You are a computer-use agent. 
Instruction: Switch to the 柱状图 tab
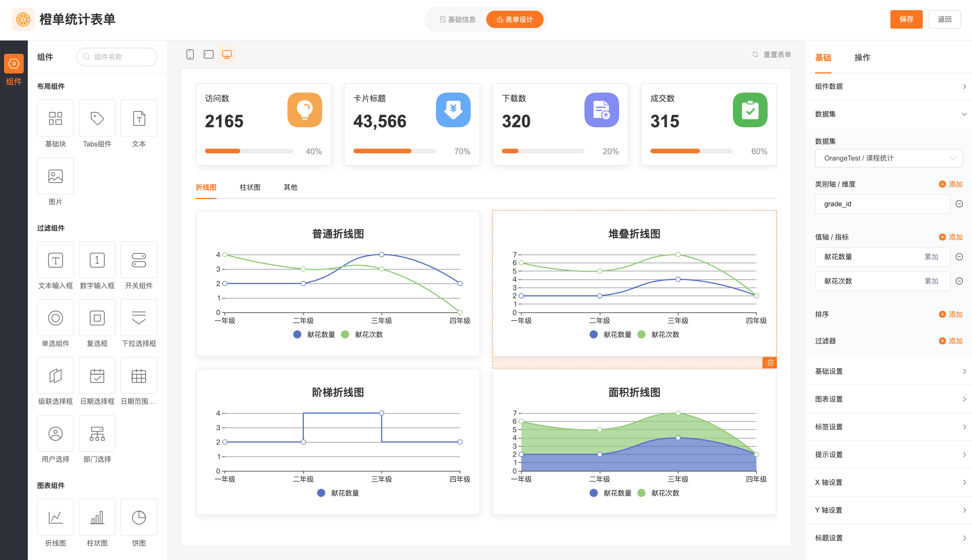click(x=250, y=187)
